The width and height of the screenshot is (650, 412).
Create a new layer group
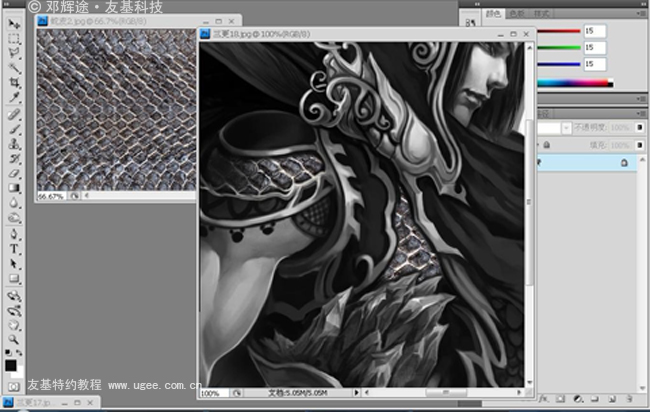594,399
